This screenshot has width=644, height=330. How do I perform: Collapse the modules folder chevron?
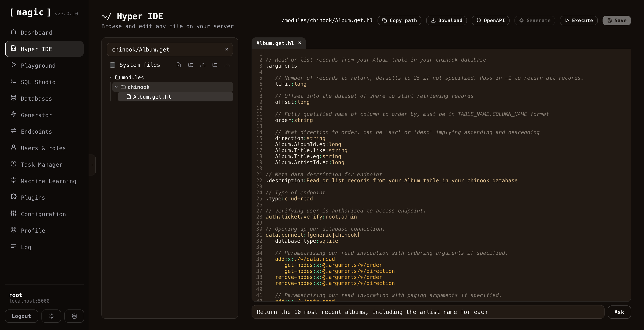(111, 77)
